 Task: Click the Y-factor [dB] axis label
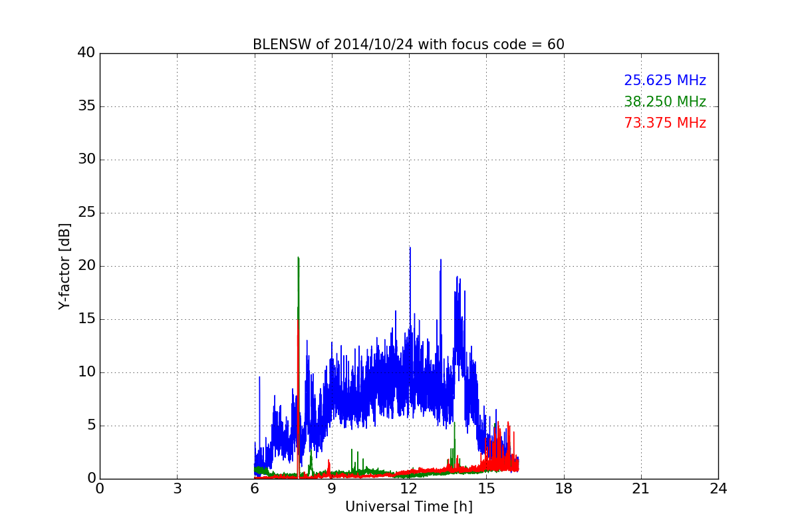(x=65, y=266)
